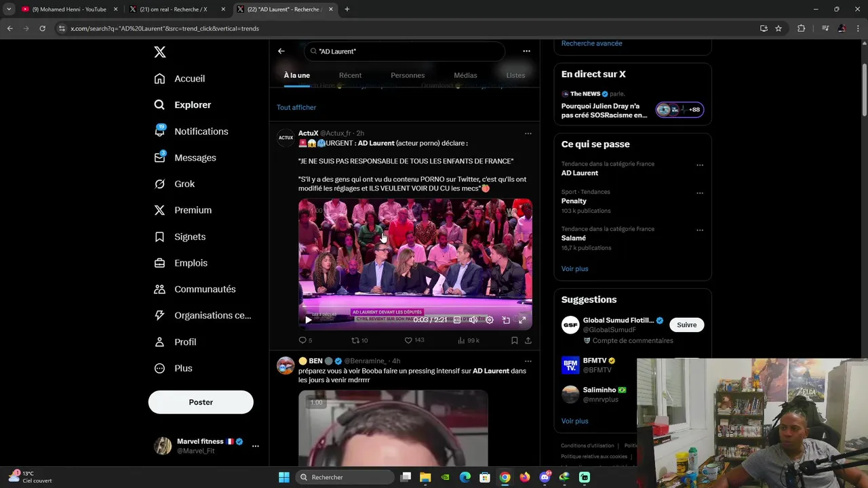This screenshot has width=868, height=488.
Task: Click Voir plus under trends
Action: pyautogui.click(x=574, y=269)
